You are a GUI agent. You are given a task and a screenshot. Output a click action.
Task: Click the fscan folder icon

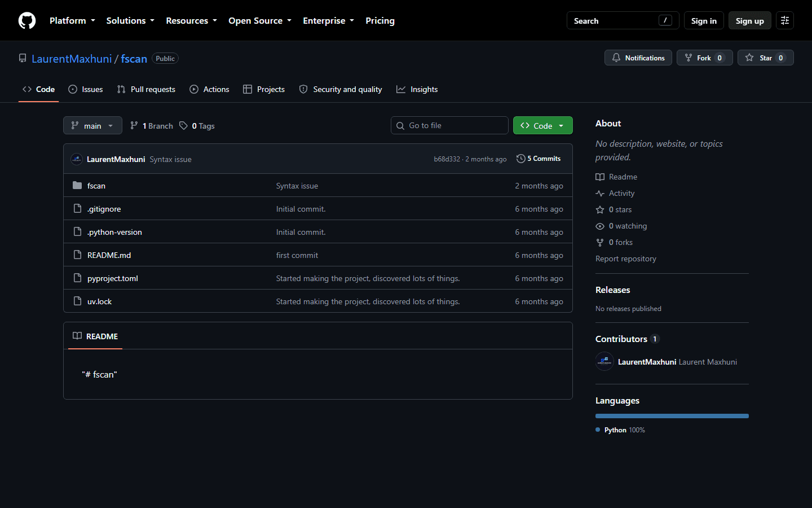77,185
